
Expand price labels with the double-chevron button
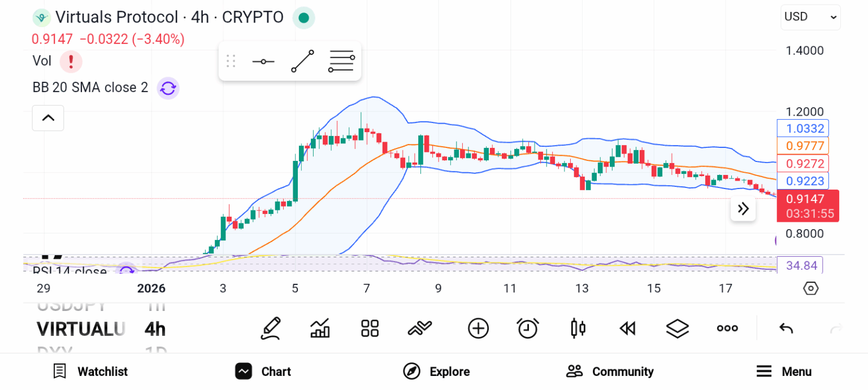(743, 209)
